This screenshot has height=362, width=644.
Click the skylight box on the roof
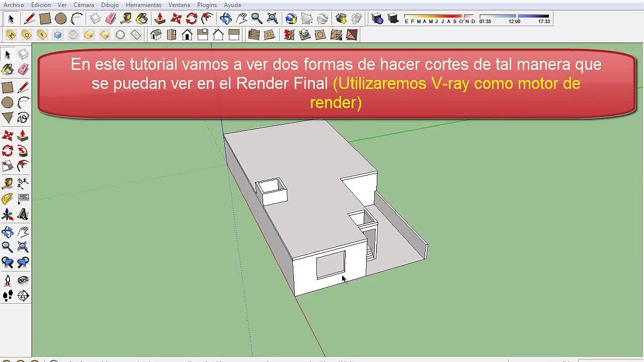[x=271, y=191]
